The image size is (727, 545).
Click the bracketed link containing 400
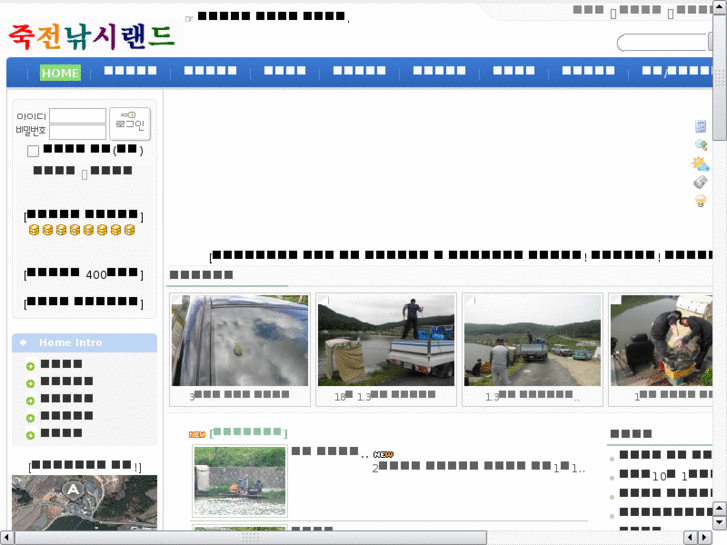point(83,274)
